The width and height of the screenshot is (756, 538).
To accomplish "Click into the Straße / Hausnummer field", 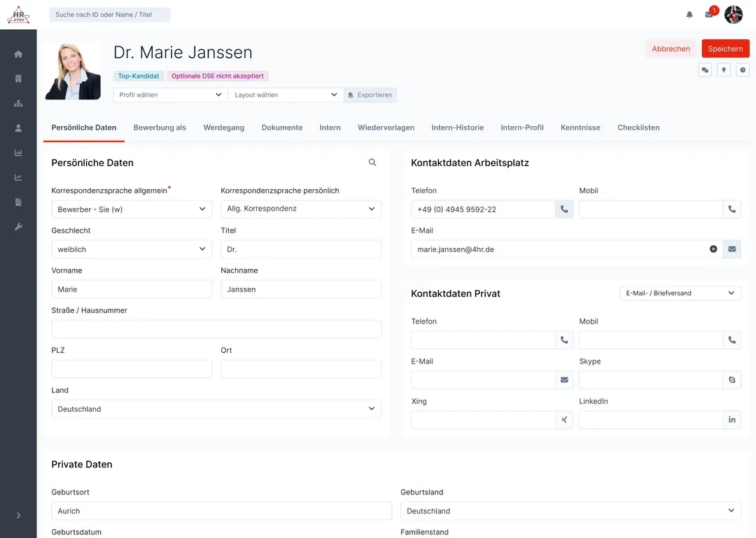I will [216, 329].
